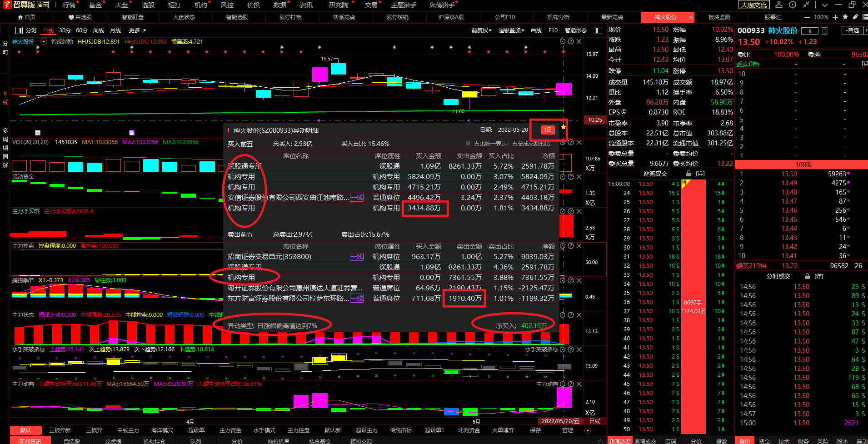
Task: Click the yellow star marker in popup corner
Action: pos(564,127)
